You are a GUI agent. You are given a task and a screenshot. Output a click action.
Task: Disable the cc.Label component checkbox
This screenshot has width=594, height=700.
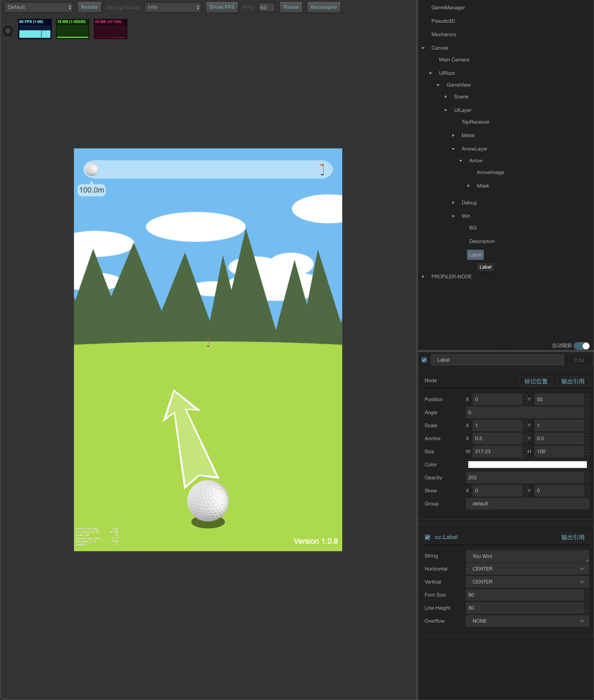coord(427,537)
